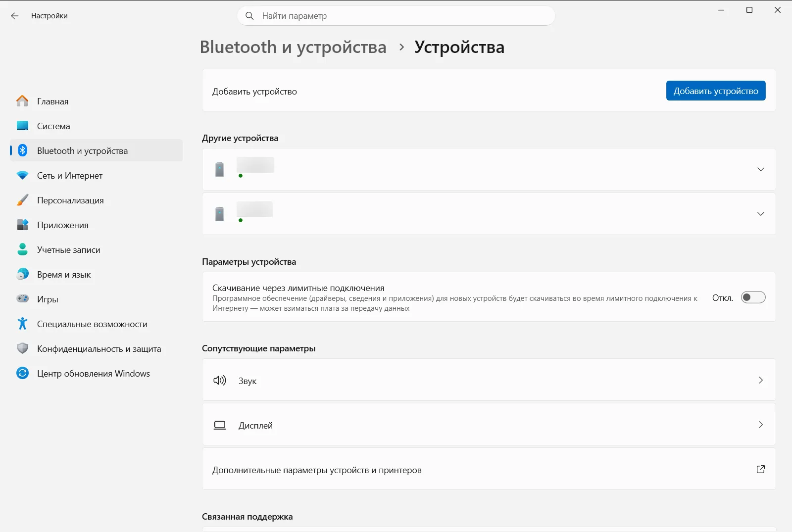Screen dimensions: 792x532
Task: Click the Приложения apps icon
Action: click(22, 225)
